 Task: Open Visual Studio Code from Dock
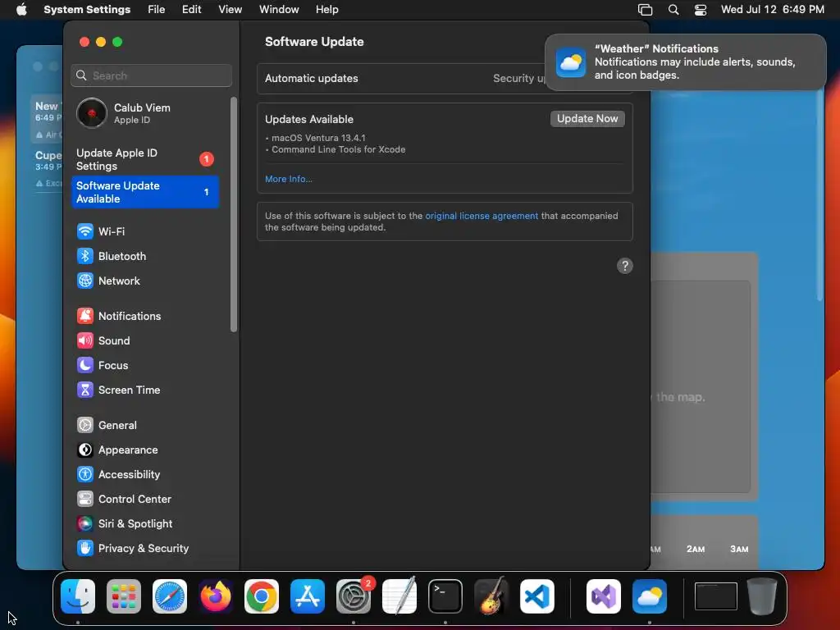pos(537,596)
